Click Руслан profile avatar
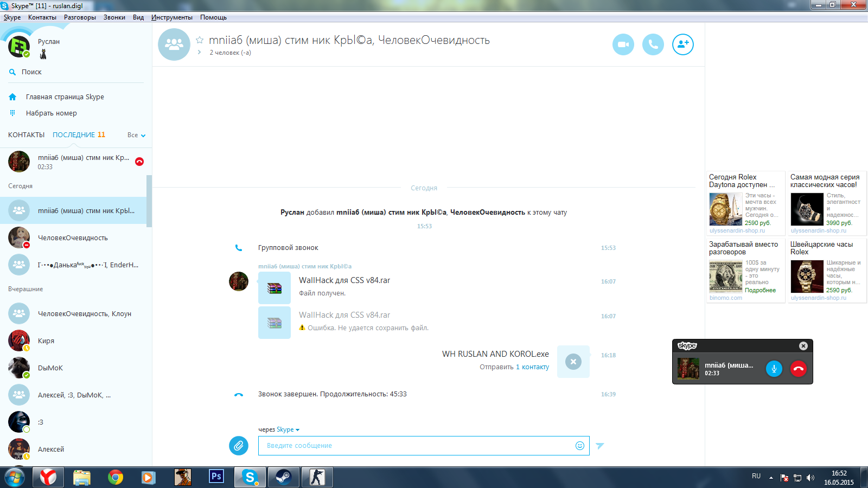The width and height of the screenshot is (868, 488). pos(19,47)
